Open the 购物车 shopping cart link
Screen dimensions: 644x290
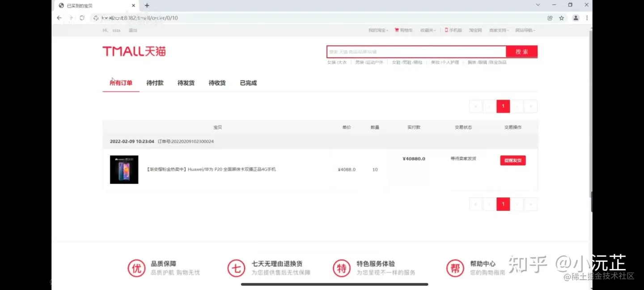[x=404, y=30]
